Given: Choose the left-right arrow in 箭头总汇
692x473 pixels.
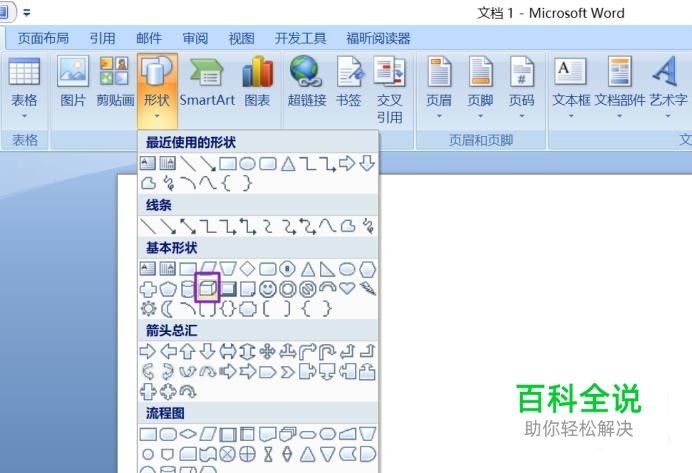Looking at the screenshot, I should click(228, 351).
